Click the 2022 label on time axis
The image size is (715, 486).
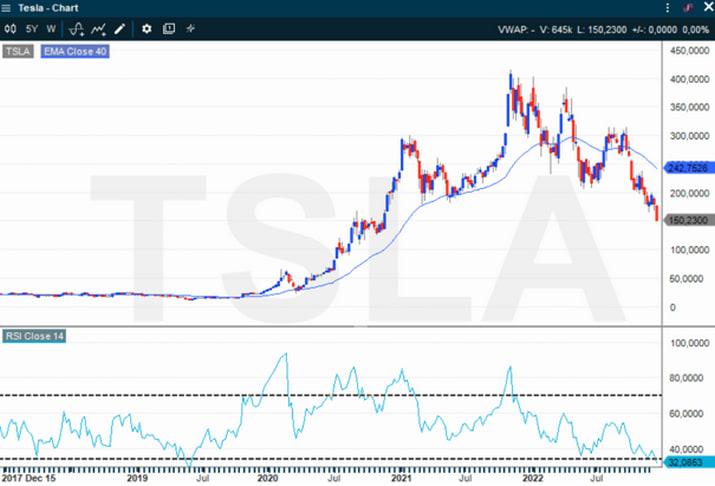click(x=533, y=478)
